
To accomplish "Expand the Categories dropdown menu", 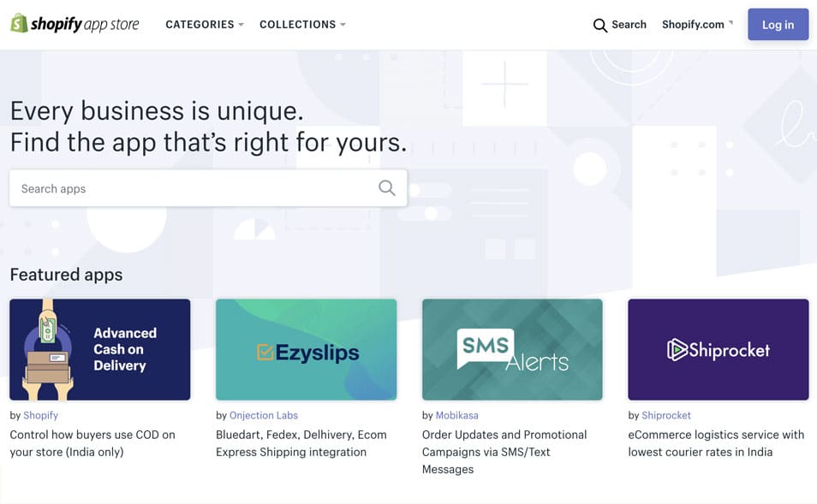I will [x=204, y=25].
